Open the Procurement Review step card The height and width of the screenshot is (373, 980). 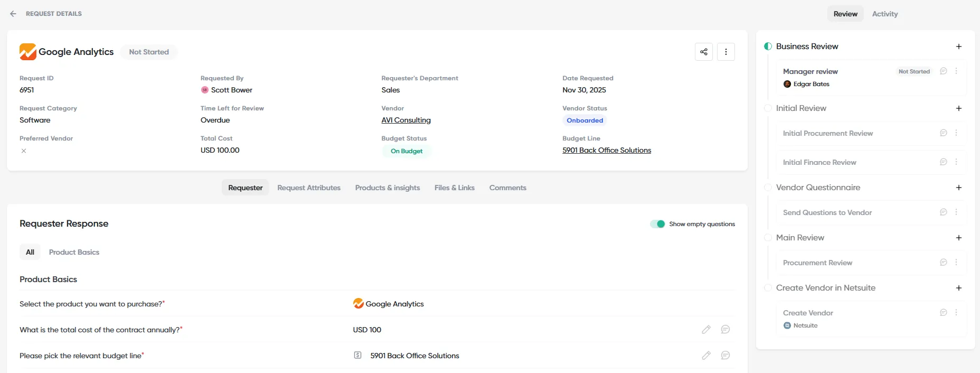871,263
